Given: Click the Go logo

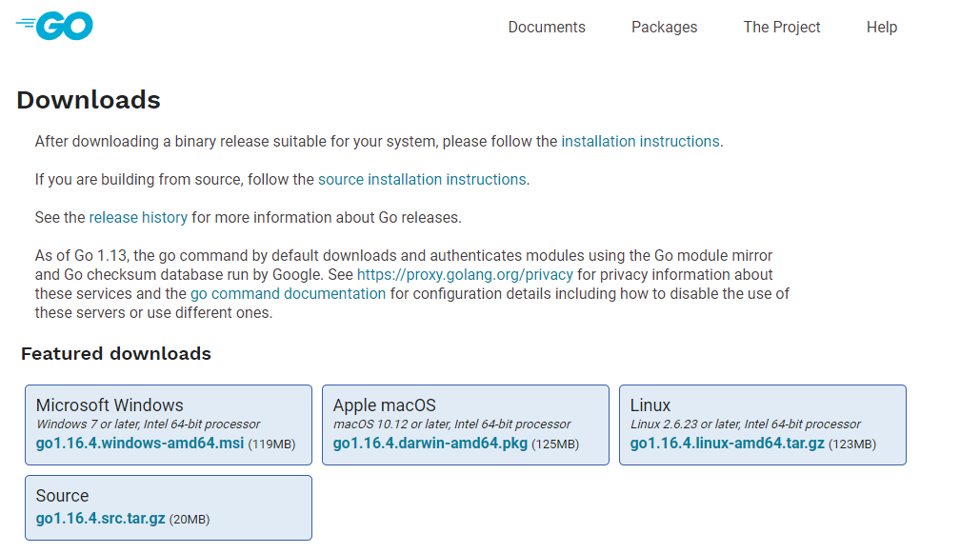Looking at the screenshot, I should [x=54, y=26].
